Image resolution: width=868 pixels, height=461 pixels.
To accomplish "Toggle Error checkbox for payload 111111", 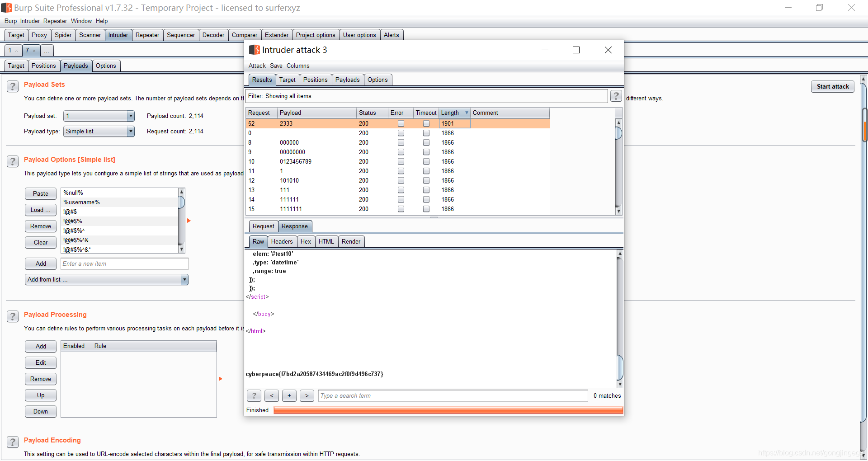I will click(401, 199).
